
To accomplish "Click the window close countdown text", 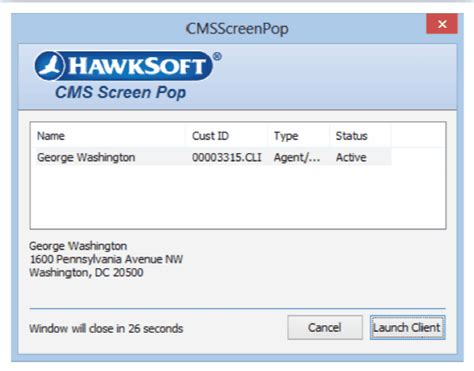I will pos(106,329).
